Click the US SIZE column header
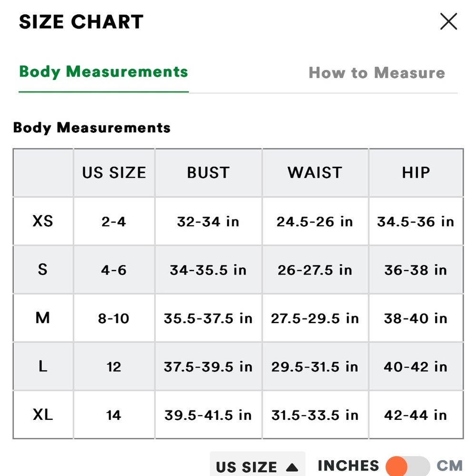Image resolution: width=476 pixels, height=476 pixels. pos(114,173)
